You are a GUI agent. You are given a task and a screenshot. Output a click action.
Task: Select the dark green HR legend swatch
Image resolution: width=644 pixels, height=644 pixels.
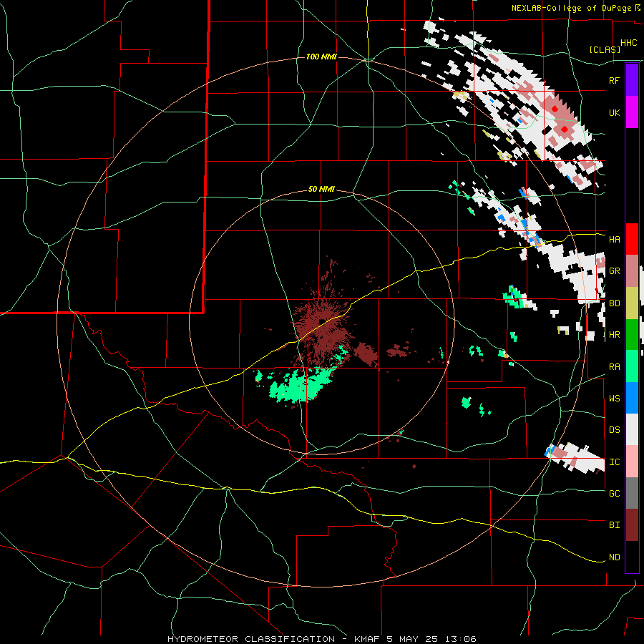click(x=632, y=335)
